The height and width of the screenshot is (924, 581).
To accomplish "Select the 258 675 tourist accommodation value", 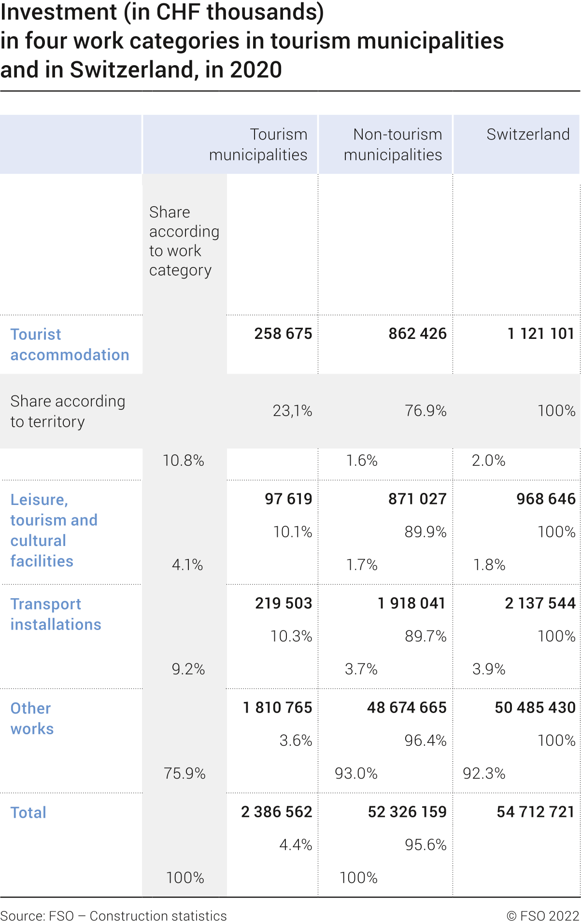I will [283, 334].
